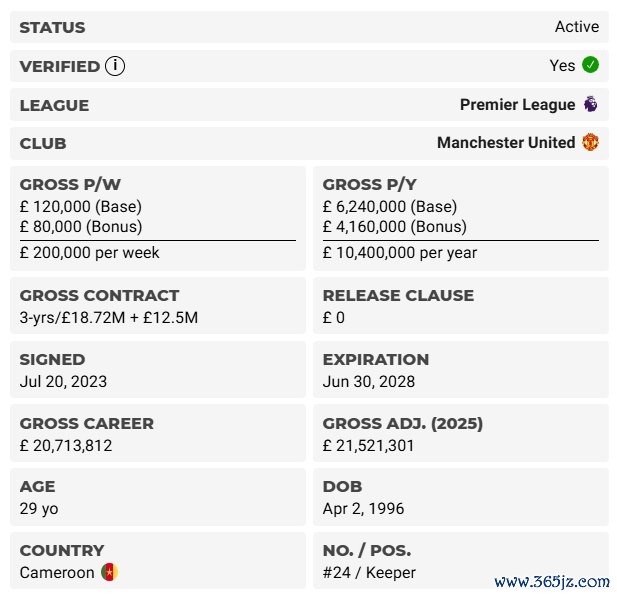Click the Manchester United crest icon
Screen dimensions: 617x597
(x=590, y=142)
